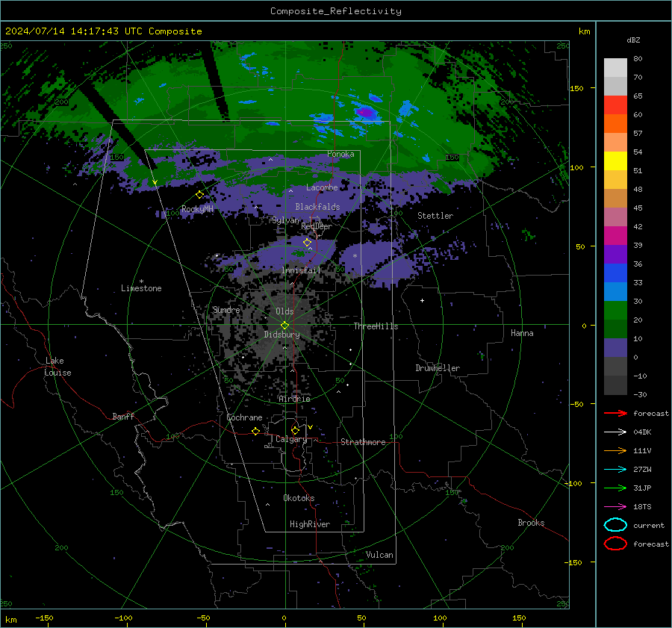672x628 pixels.
Task: Click the Banff town label
Action: point(123,417)
